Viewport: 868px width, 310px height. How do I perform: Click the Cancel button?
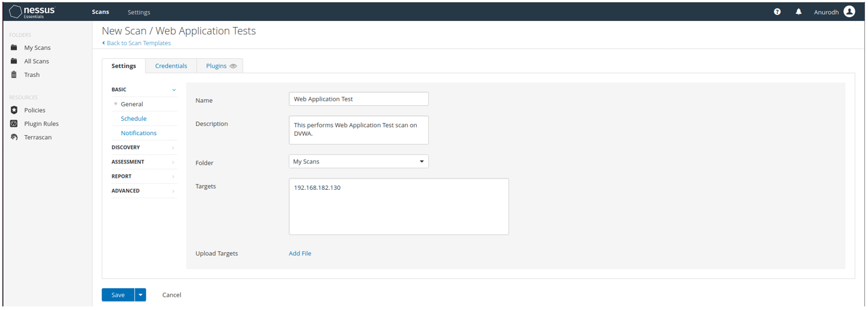(x=172, y=295)
